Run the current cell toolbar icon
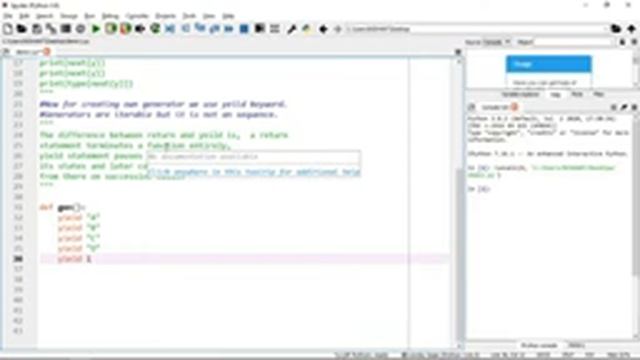The height and width of the screenshot is (360, 640). pos(111,29)
